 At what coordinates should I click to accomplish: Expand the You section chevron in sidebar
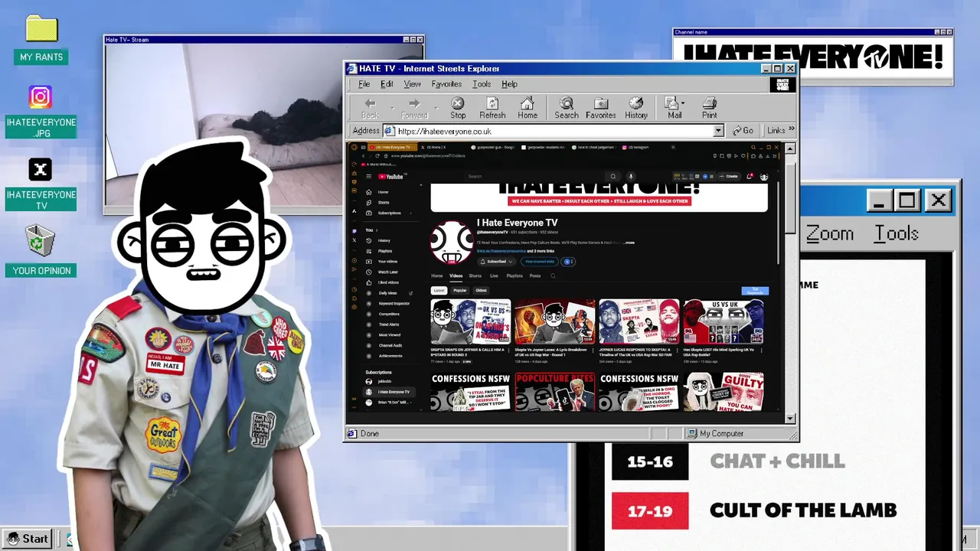coord(377,230)
